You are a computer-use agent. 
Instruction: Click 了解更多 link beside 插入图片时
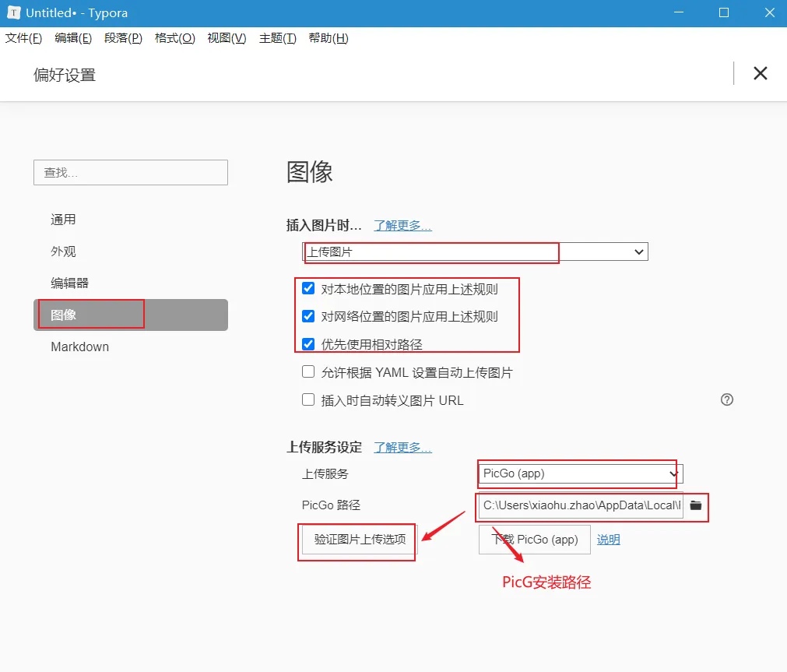[x=402, y=226]
